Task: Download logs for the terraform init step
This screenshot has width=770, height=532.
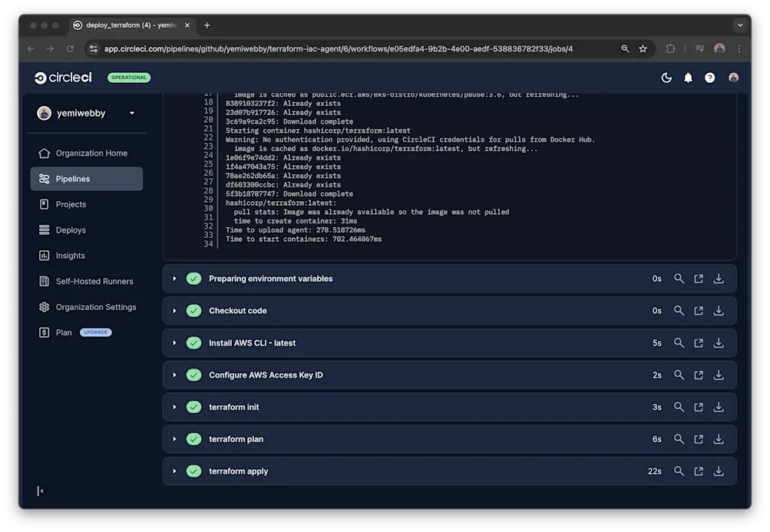Action: point(718,407)
